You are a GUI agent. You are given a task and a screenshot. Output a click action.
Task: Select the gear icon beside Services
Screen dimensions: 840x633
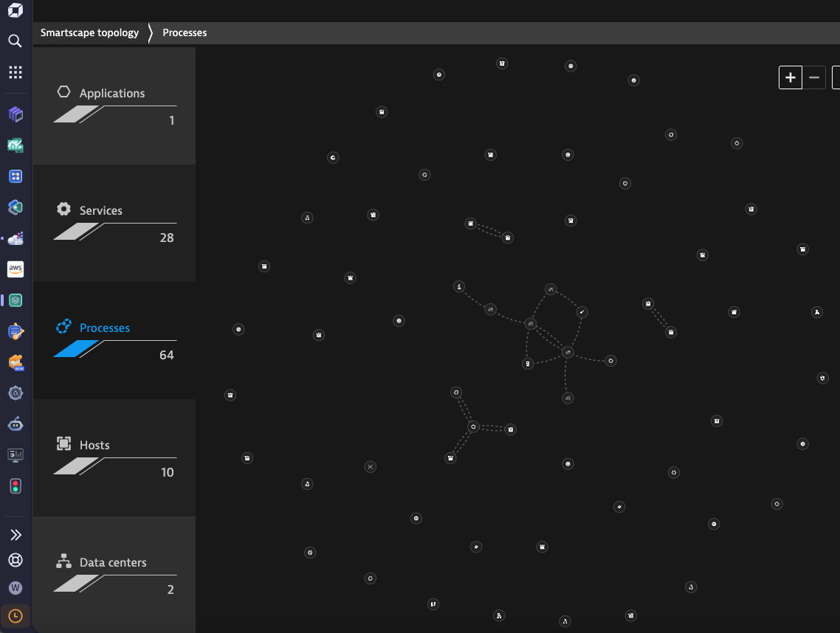pyautogui.click(x=63, y=208)
